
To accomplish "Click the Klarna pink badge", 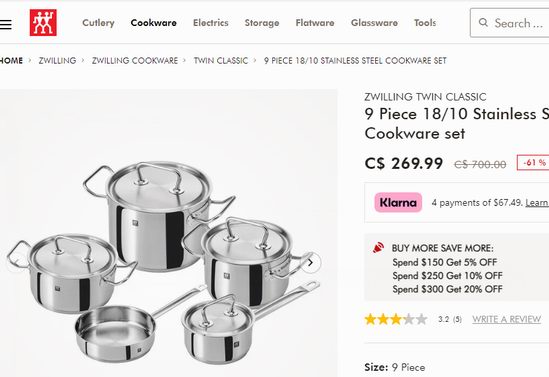I will point(398,202).
